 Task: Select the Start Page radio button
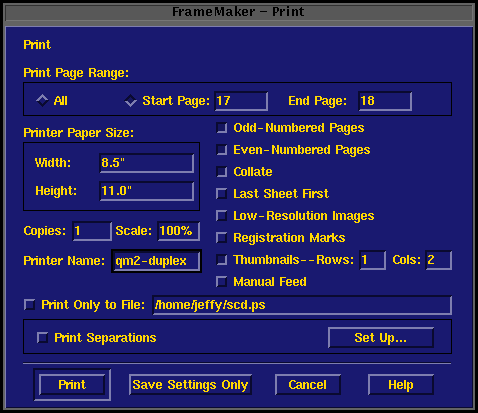(131, 101)
